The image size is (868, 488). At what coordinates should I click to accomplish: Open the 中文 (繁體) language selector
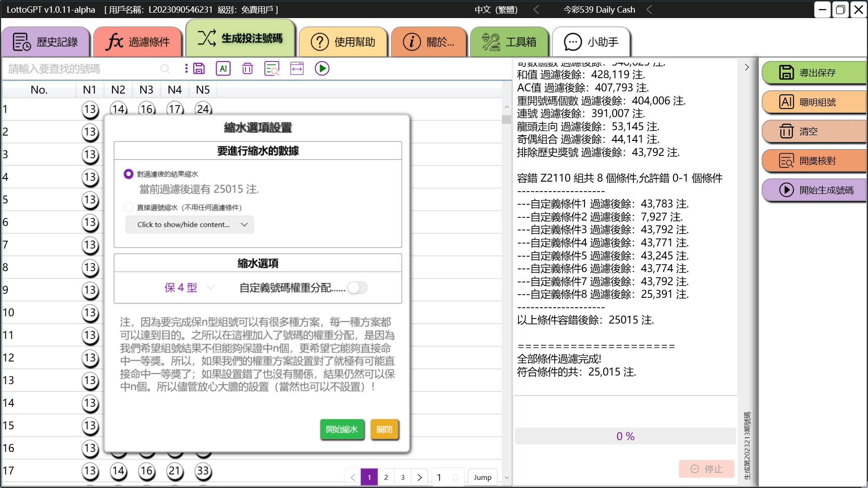point(496,9)
